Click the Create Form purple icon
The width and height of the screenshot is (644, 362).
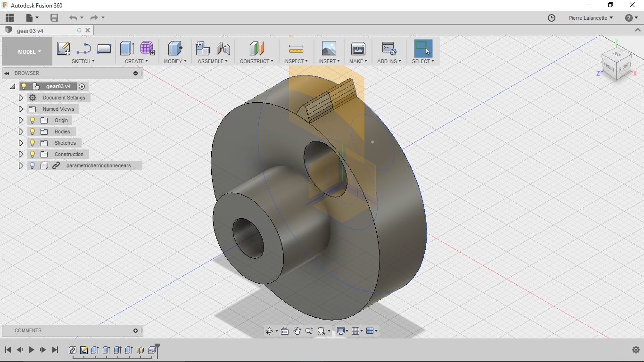(147, 48)
